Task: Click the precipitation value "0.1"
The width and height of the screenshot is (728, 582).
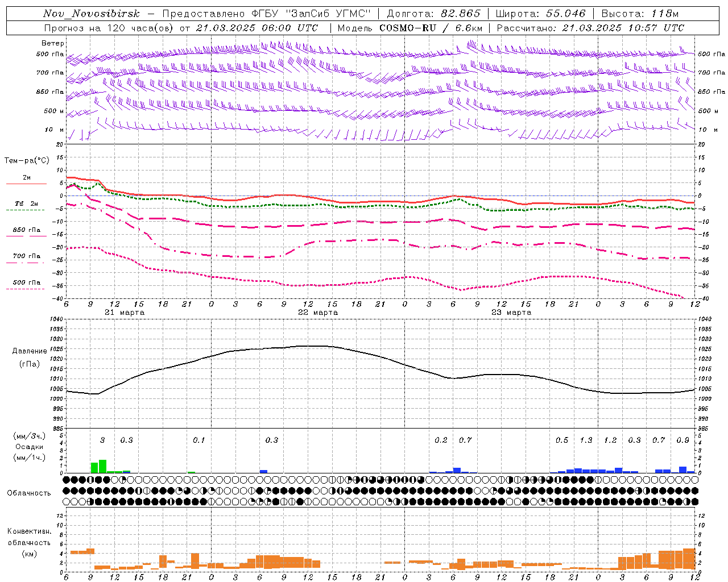Action: pos(198,440)
